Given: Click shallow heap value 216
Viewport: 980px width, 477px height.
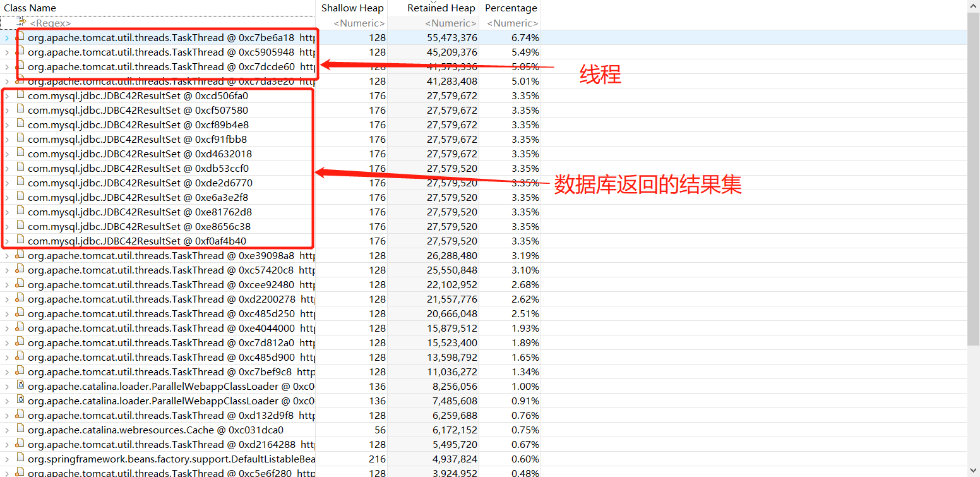Looking at the screenshot, I should 377,459.
